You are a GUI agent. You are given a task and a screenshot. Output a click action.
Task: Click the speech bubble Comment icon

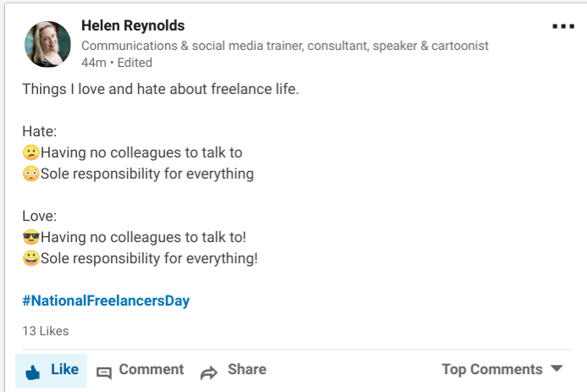104,372
